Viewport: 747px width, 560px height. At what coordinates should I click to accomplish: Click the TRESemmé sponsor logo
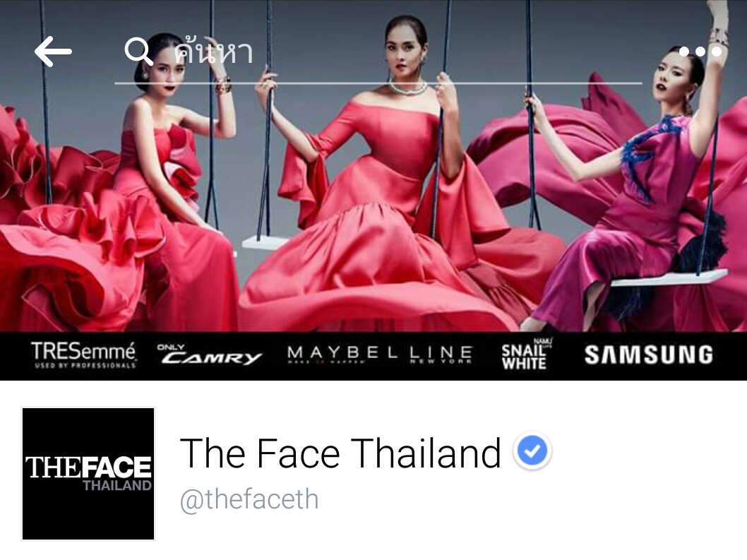point(84,355)
